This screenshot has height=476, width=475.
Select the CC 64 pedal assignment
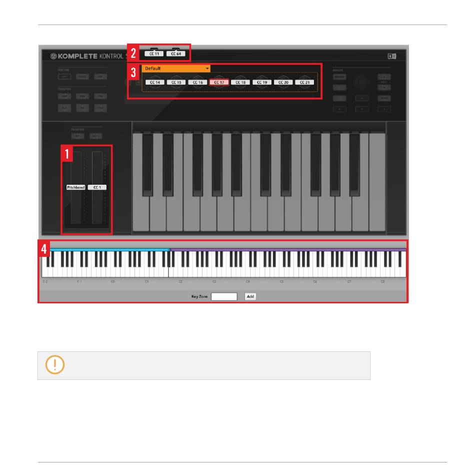(x=176, y=54)
